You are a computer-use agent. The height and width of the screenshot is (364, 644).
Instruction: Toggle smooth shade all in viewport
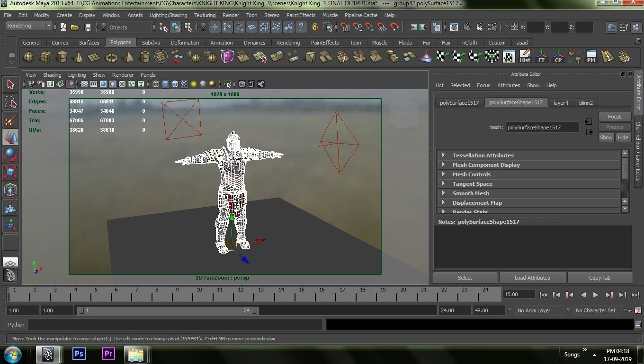[165, 84]
